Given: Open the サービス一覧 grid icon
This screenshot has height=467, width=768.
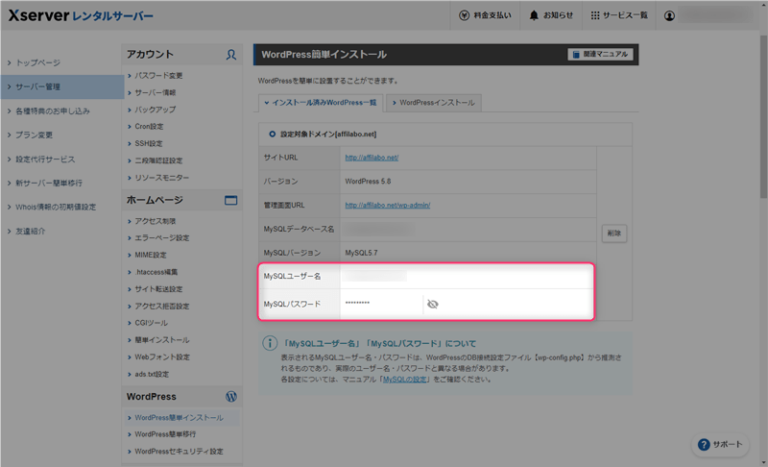Looking at the screenshot, I should [596, 16].
